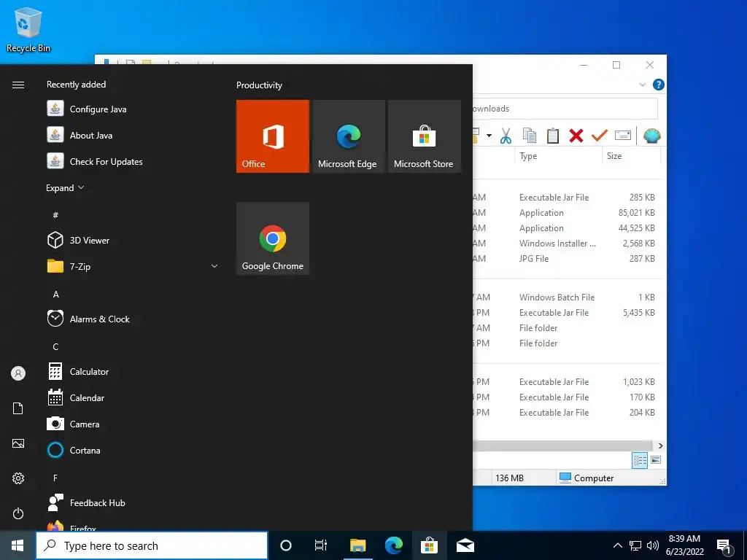
Task: Open Cortana circle on taskbar
Action: click(x=286, y=545)
